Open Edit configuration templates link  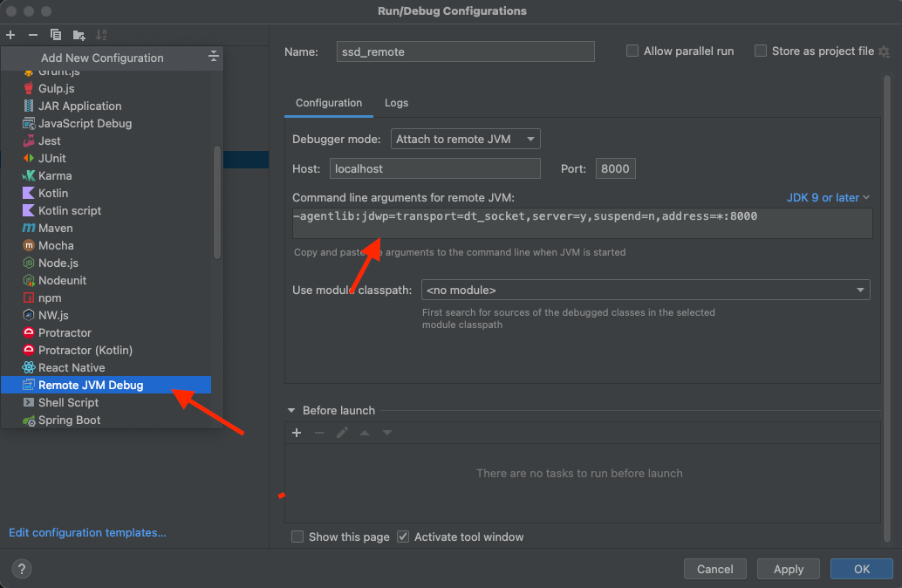point(87,532)
